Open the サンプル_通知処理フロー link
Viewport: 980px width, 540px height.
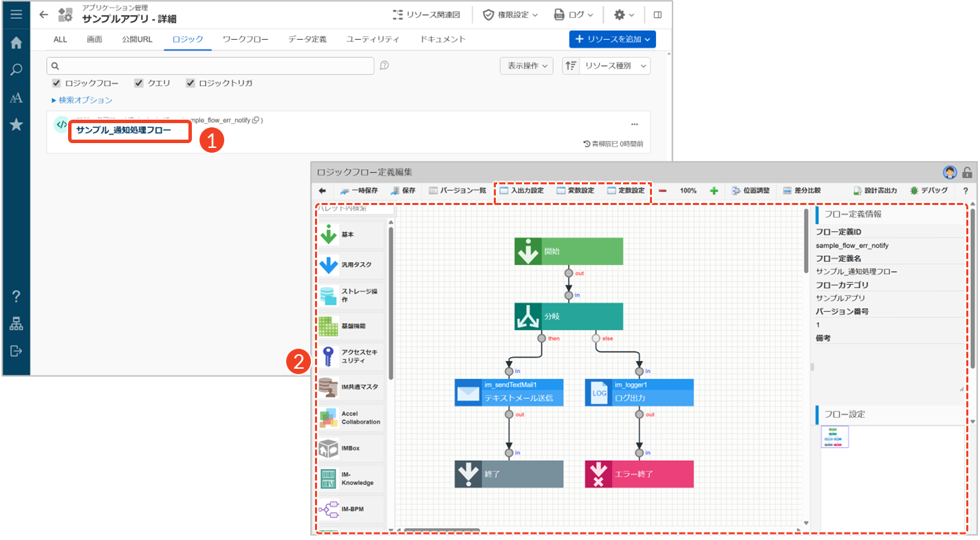point(124,130)
